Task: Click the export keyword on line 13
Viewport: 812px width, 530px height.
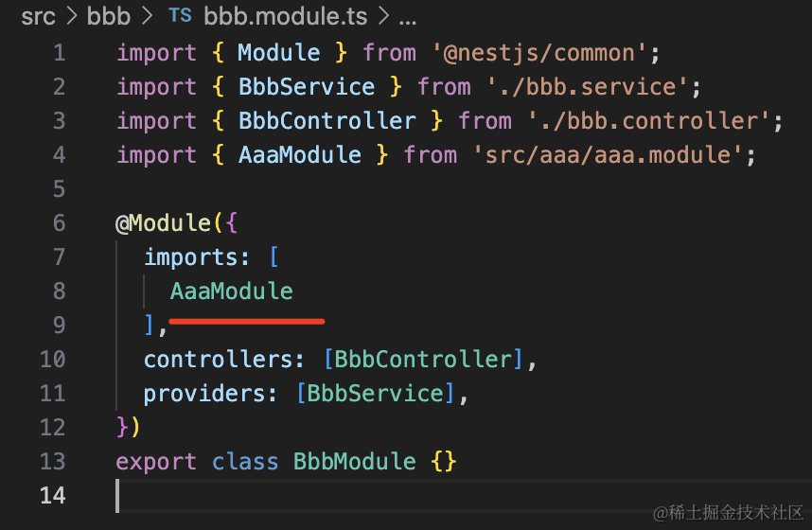Action: click(156, 462)
